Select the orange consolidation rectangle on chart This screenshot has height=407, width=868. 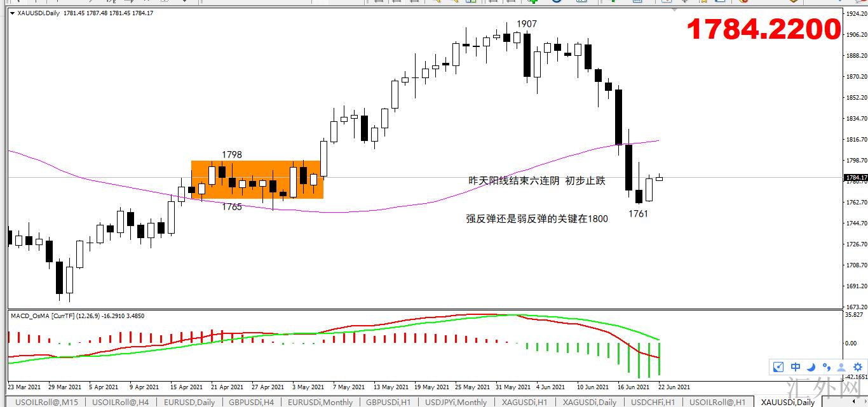click(257, 179)
